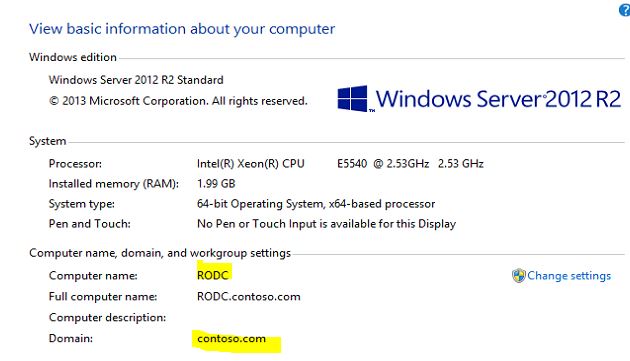The image size is (630, 361).
Task: Click the Change settings shield icon
Action: [519, 276]
